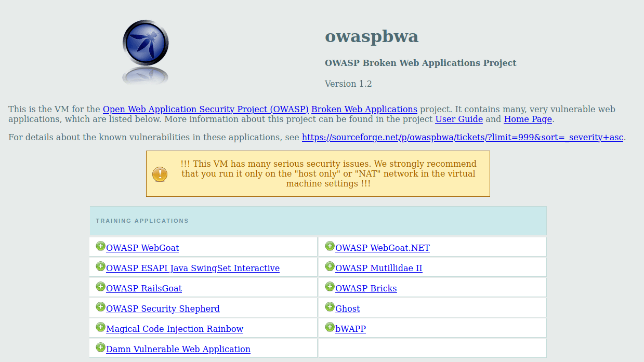Open the OWASP Security Shepherd link
The image size is (644, 362).
pos(163,309)
